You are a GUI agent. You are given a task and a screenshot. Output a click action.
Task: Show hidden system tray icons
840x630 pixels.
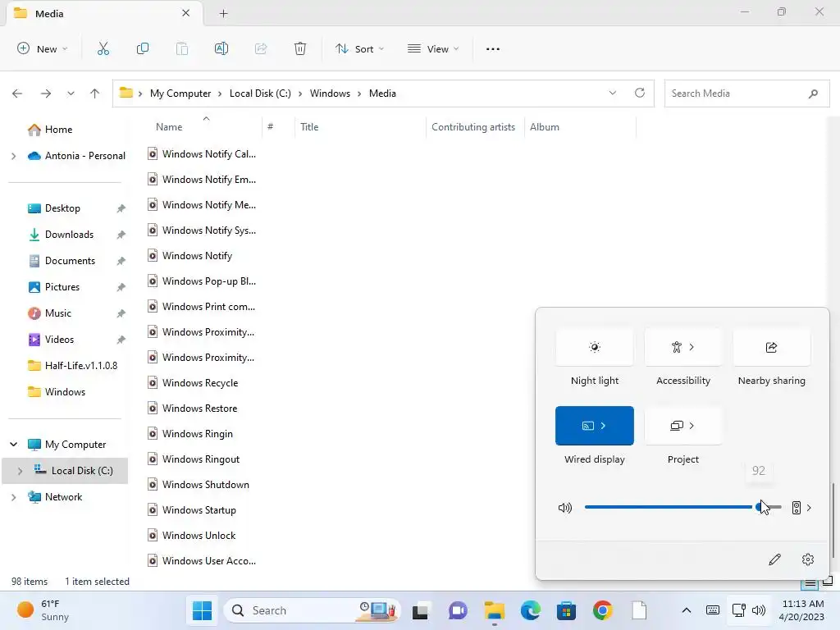coord(687,610)
